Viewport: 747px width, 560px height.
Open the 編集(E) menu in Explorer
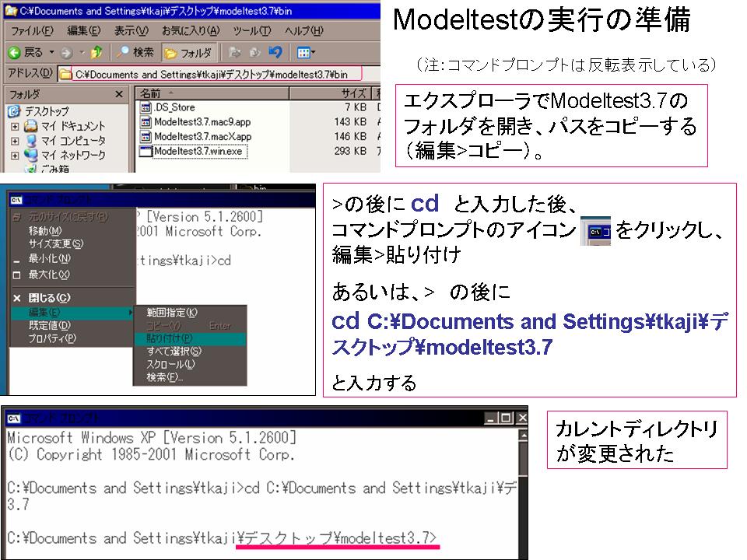(83, 31)
